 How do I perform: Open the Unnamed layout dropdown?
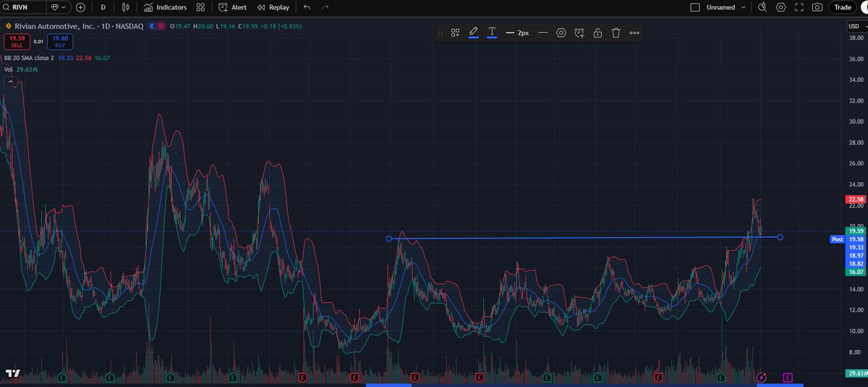point(727,7)
